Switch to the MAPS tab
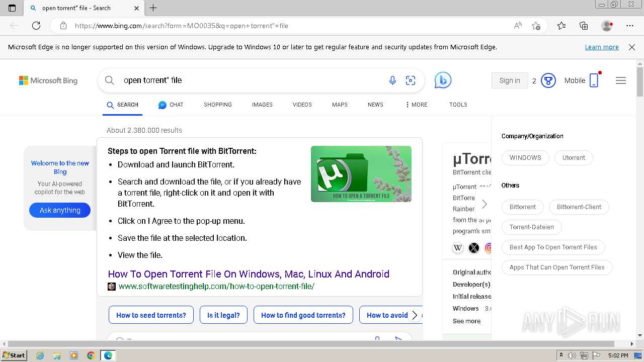Image resolution: width=644 pixels, height=362 pixels. (340, 105)
